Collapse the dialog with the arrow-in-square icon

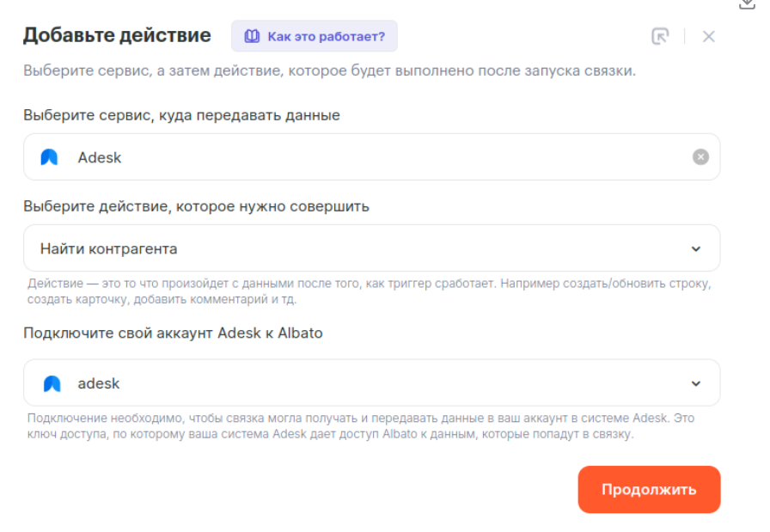(x=660, y=36)
